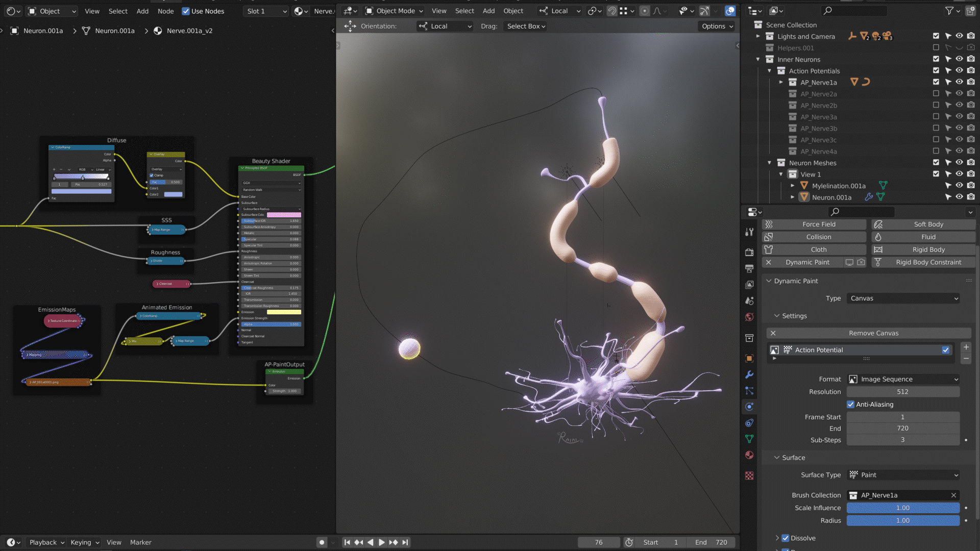980x551 pixels.
Task: Click the snapping magnet icon in viewport header
Action: click(611, 11)
